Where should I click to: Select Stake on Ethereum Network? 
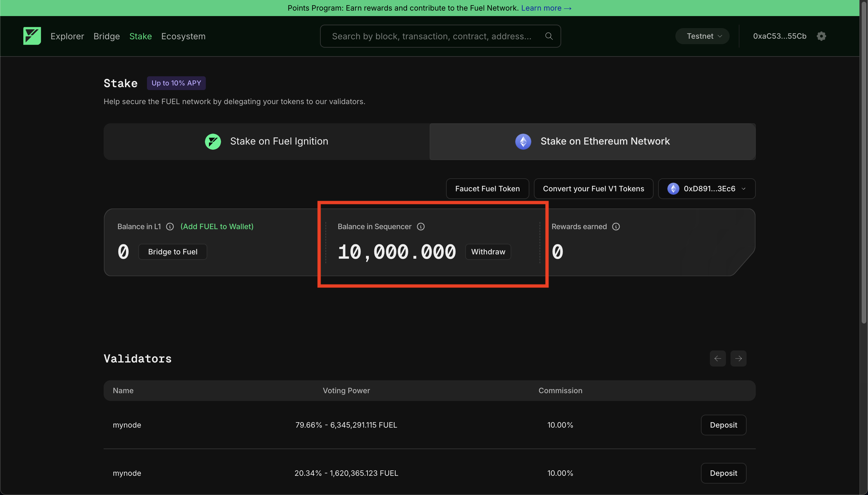click(592, 141)
